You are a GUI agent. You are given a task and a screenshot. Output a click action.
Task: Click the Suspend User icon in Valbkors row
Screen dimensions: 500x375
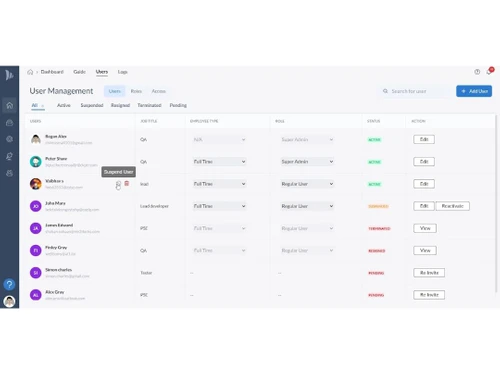118,184
